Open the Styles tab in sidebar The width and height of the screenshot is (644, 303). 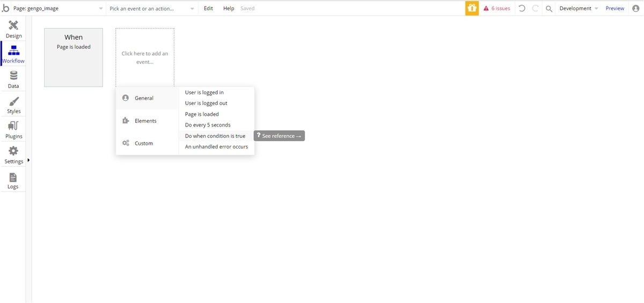pos(13,105)
